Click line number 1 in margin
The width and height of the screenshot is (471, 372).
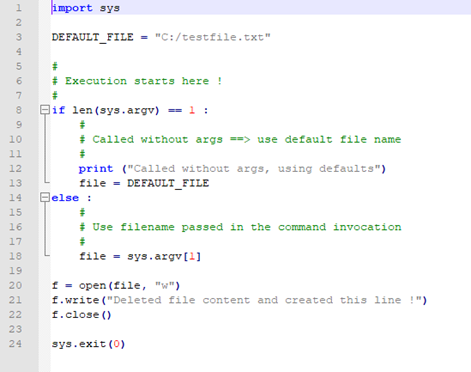click(19, 7)
